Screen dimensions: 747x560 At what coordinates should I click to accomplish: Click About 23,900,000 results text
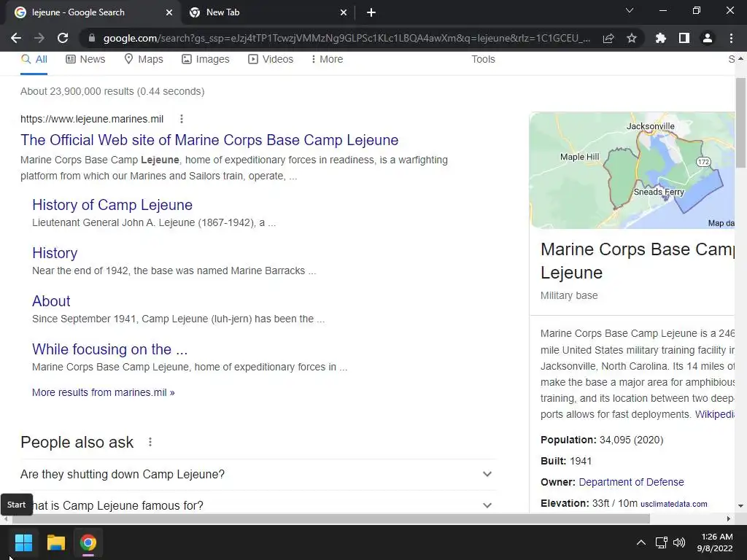[112, 91]
